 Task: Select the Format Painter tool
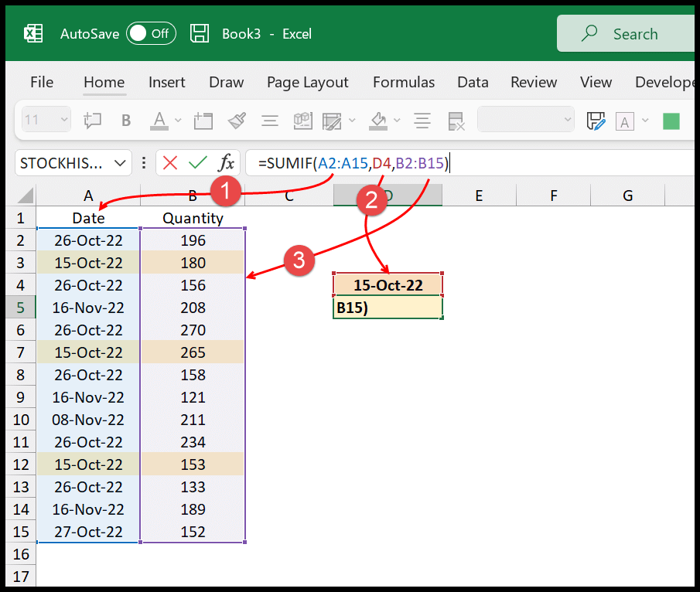237,120
